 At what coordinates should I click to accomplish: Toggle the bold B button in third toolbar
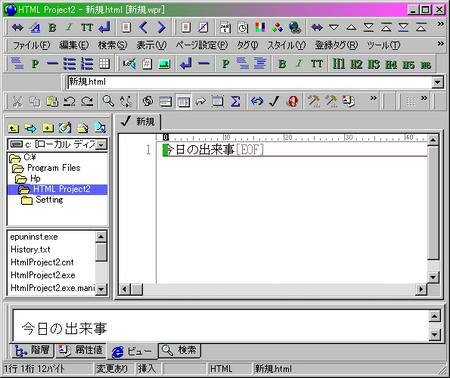click(x=282, y=63)
